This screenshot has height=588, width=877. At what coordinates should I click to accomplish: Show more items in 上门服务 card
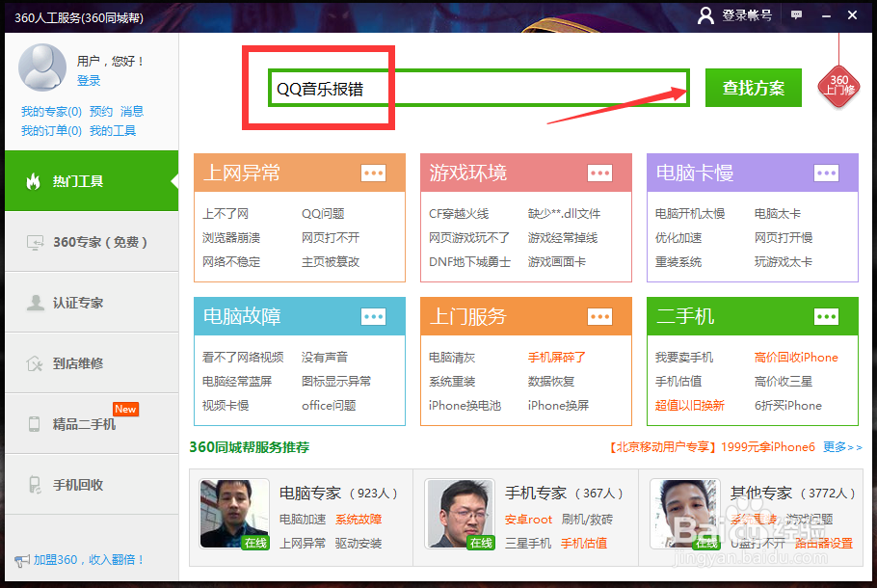[599, 317]
